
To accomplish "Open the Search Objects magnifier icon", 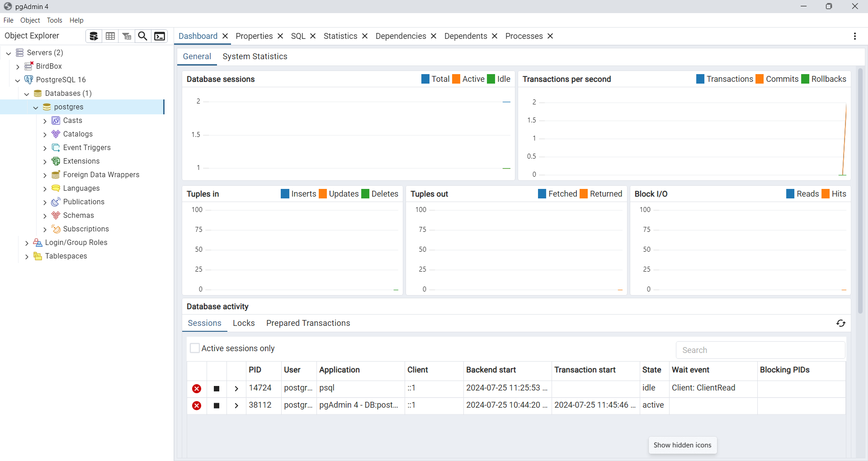I will [x=143, y=36].
